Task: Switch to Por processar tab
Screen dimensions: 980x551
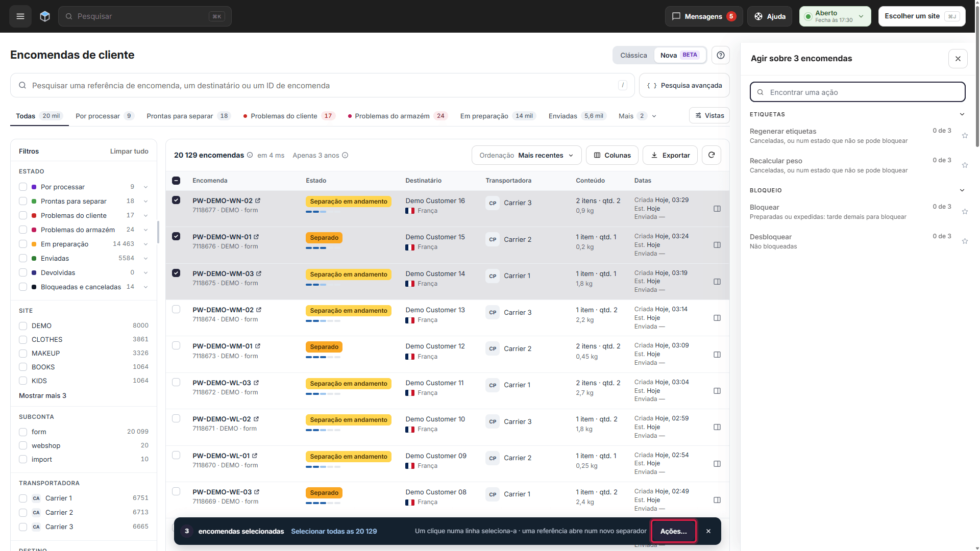Action: (x=105, y=116)
